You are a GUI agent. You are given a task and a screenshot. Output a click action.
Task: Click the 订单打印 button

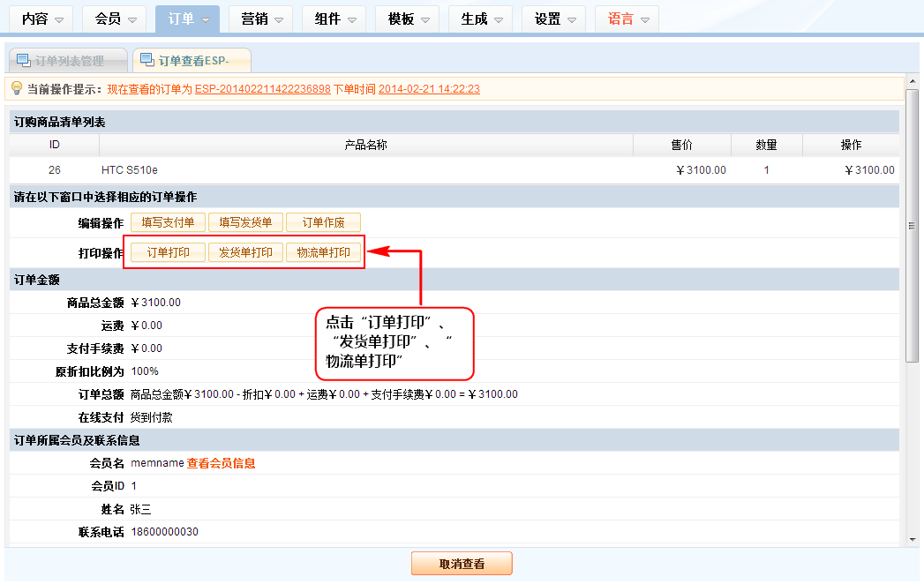168,252
